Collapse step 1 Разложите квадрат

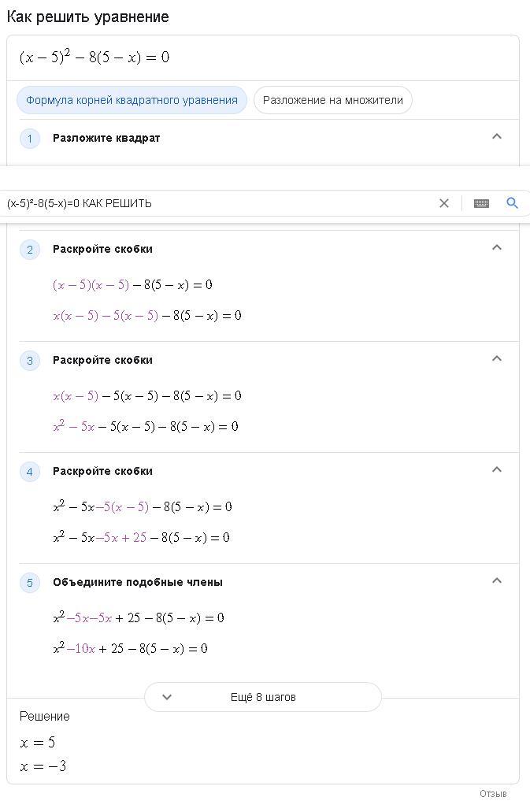tap(497, 136)
